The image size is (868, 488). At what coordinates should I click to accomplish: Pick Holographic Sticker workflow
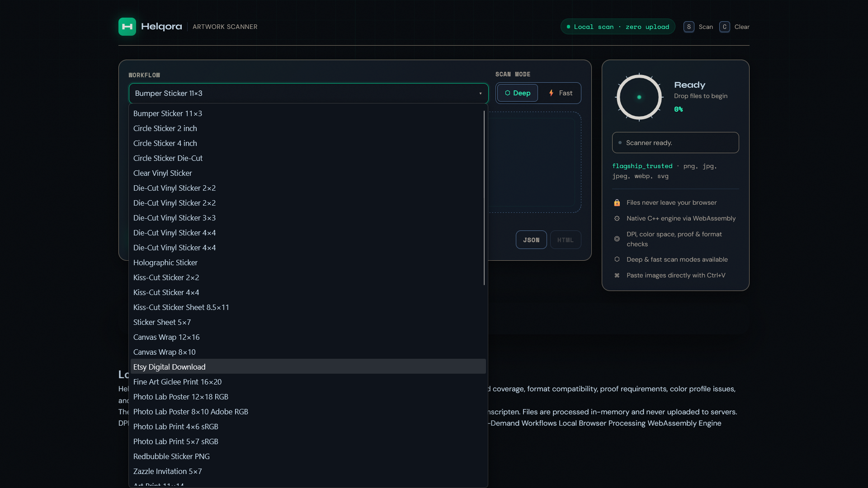(308, 263)
